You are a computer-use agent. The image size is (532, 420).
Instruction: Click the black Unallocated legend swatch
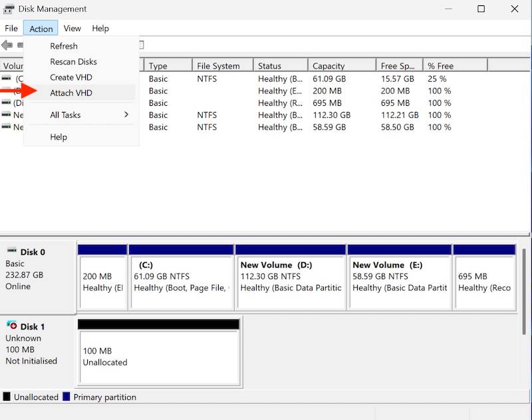7,397
